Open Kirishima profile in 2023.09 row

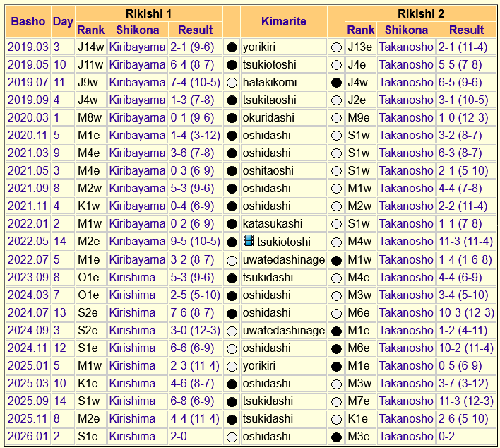point(132,277)
